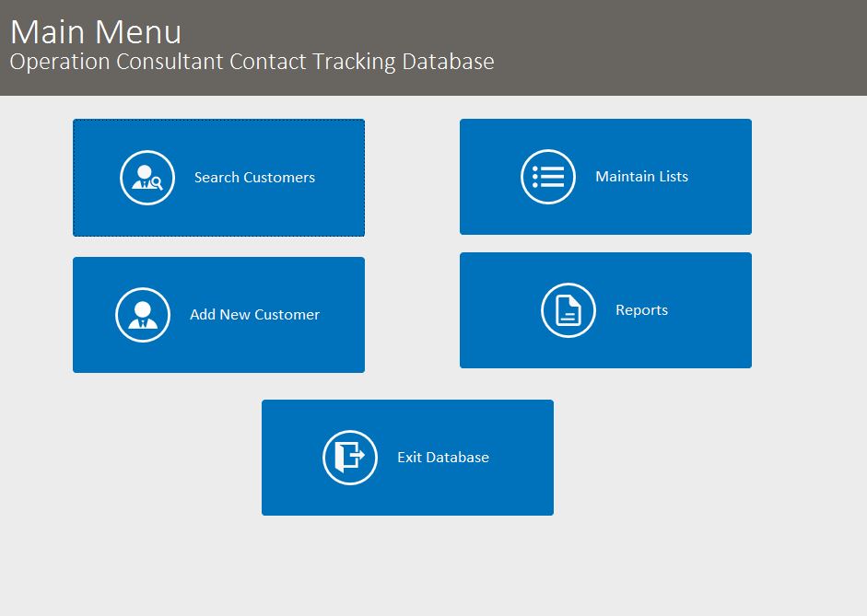Viewport: 867px width, 616px height.
Task: Click the Main Menu title text
Action: (x=96, y=31)
